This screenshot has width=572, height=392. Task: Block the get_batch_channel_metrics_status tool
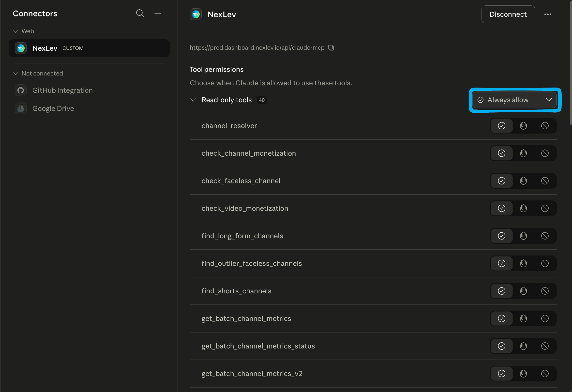(545, 346)
